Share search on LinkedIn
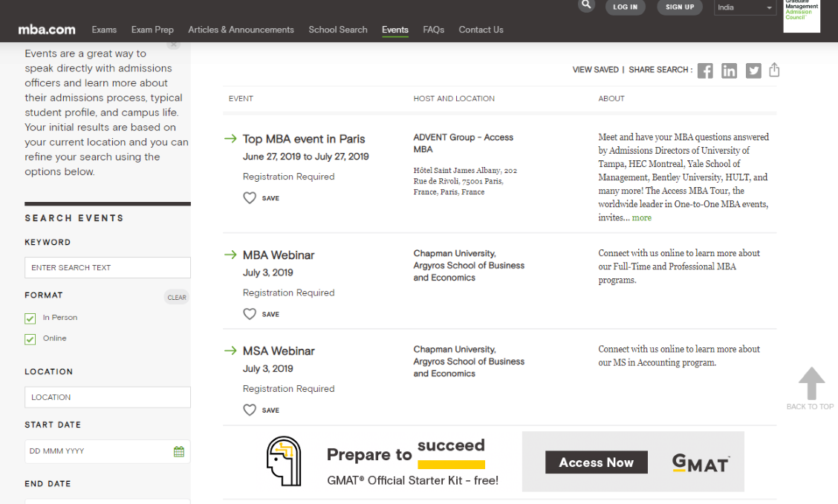This screenshot has width=838, height=504. [729, 71]
